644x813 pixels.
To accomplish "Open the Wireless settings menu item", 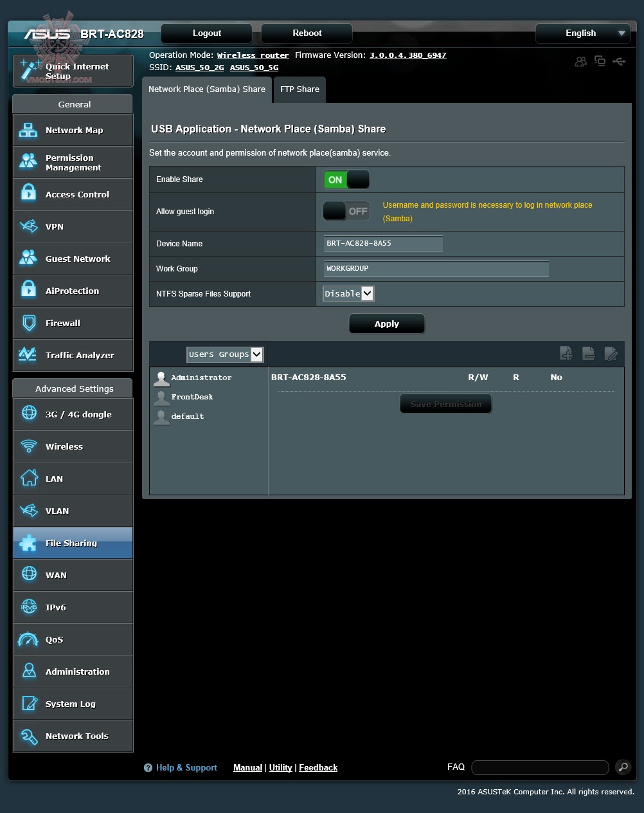I will [73, 446].
